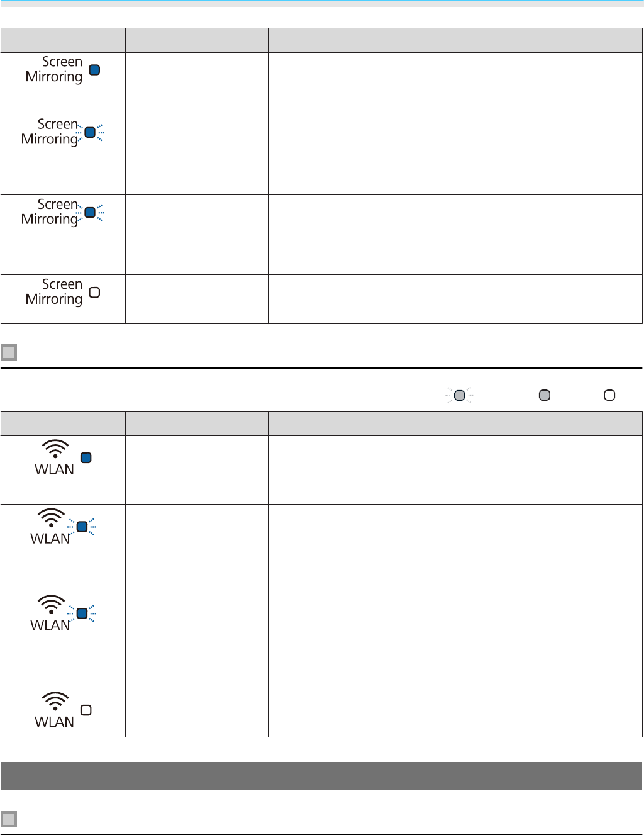Click the solid gray legend indicator

pos(545,395)
